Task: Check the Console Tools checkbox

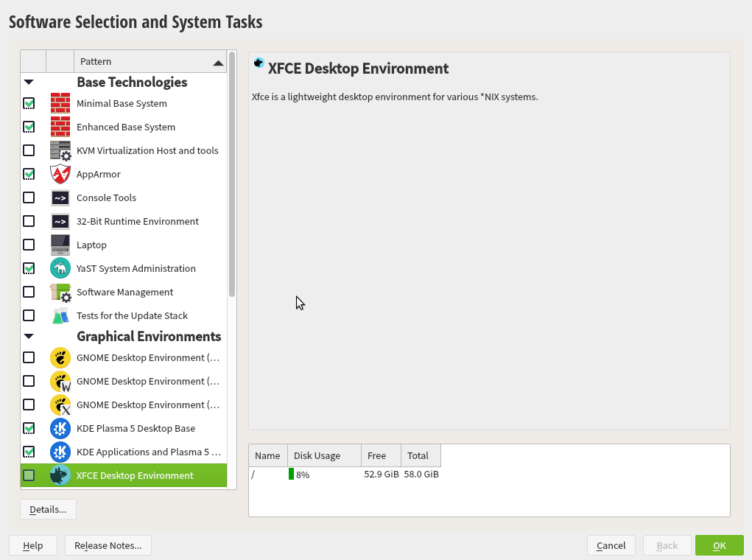Action: 29,197
